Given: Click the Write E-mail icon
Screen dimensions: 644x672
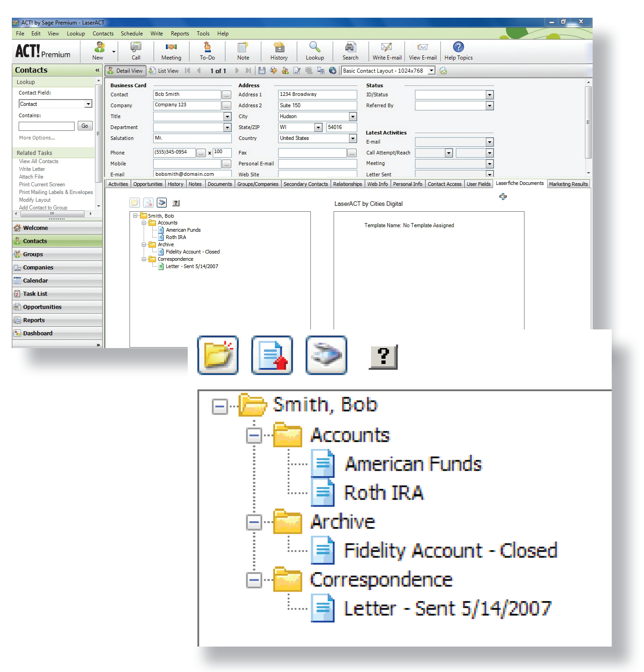Looking at the screenshot, I should [386, 47].
